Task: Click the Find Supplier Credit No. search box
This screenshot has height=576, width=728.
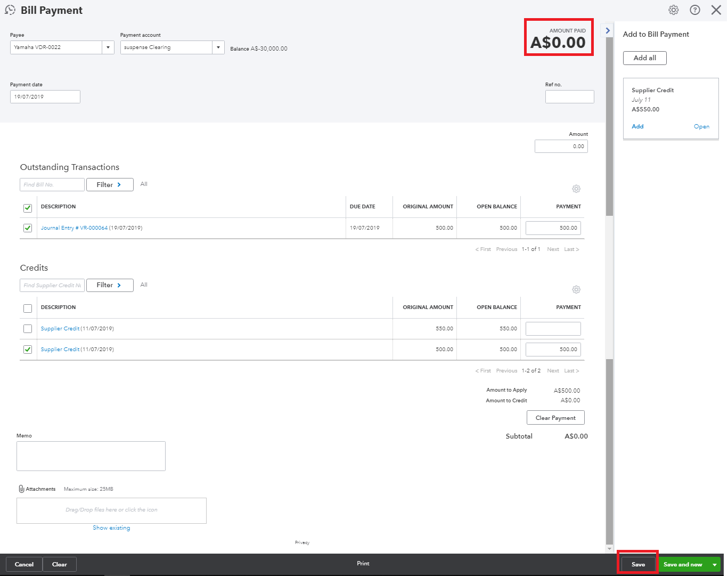Action: (x=52, y=285)
